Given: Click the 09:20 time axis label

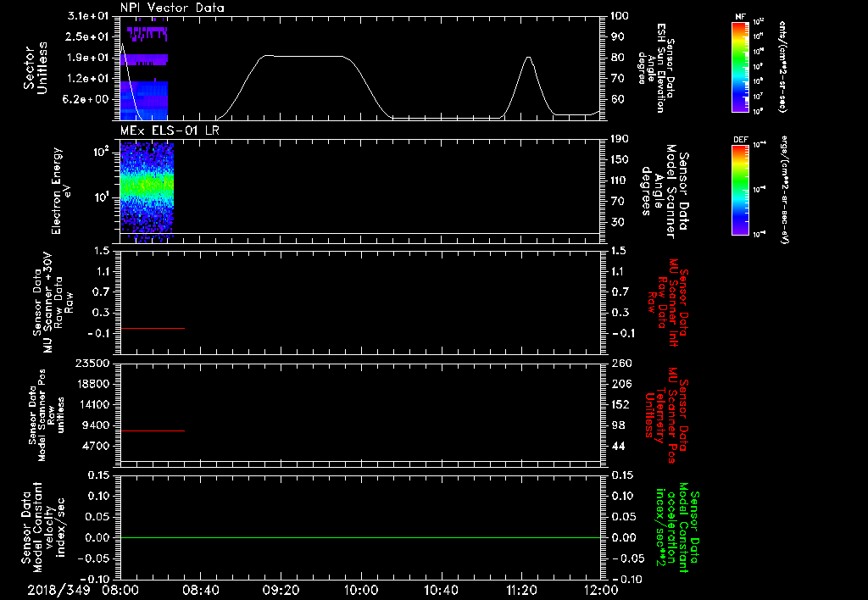Looking at the screenshot, I should click(x=281, y=590).
